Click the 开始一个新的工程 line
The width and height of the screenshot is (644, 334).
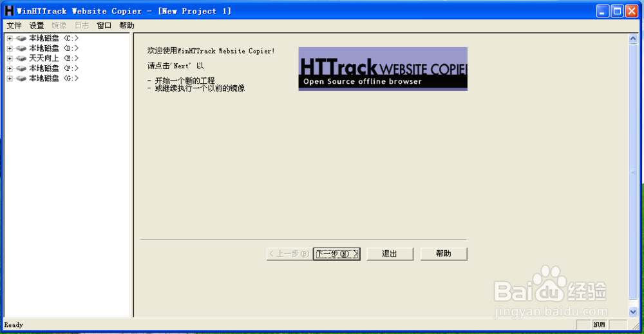184,81
